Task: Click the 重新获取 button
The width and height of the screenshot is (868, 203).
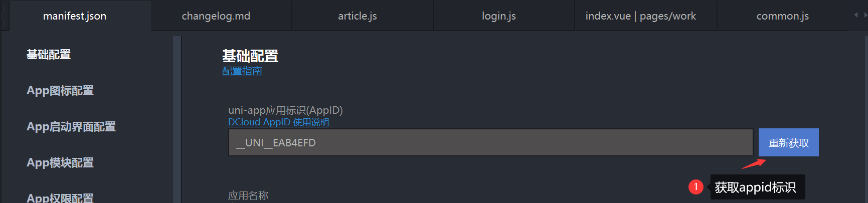Action: 789,143
